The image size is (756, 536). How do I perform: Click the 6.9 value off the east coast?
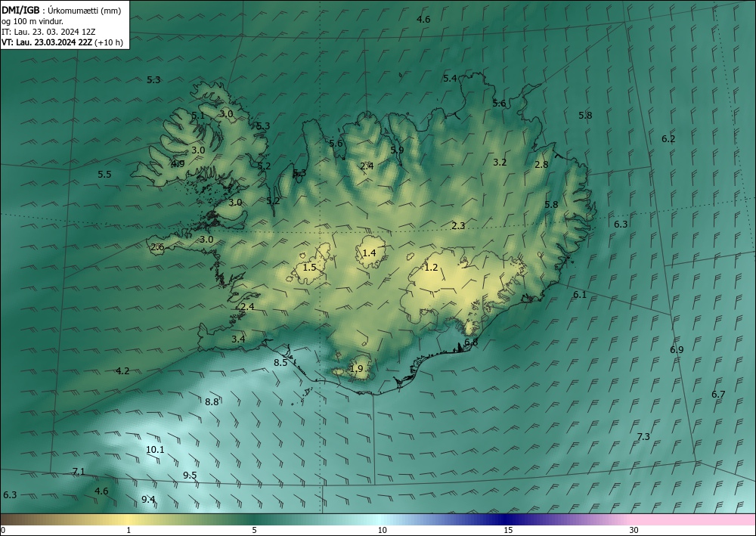point(677,349)
